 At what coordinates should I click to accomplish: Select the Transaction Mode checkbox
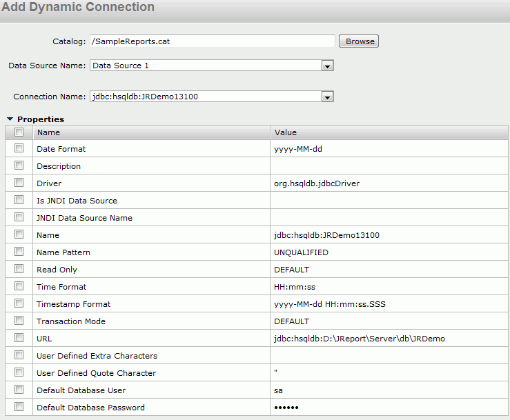point(19,321)
